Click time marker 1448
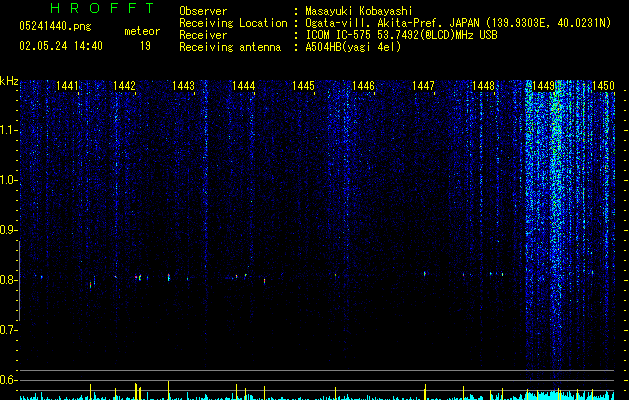629x400 pixels. click(x=484, y=86)
